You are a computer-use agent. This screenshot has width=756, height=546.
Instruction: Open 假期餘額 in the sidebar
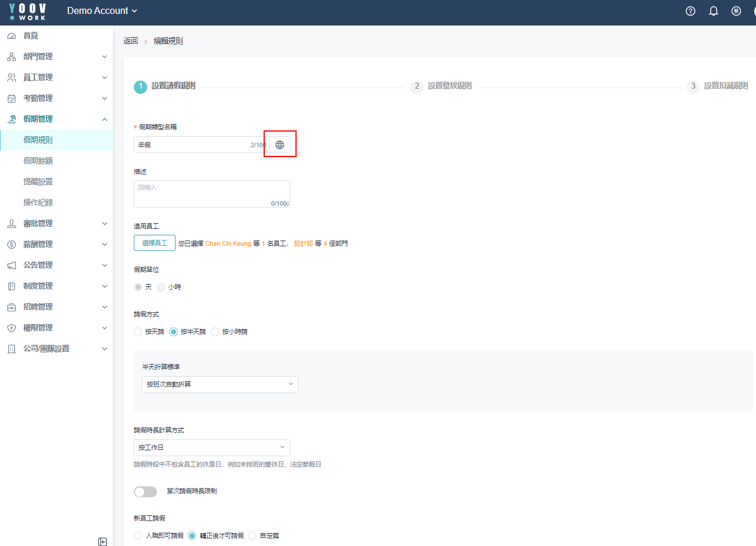click(x=38, y=161)
